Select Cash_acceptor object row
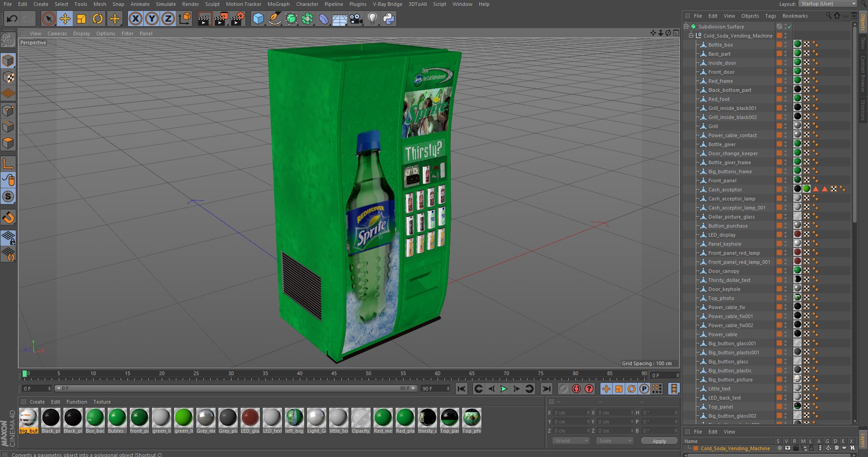The width and height of the screenshot is (868, 457). coord(725,190)
